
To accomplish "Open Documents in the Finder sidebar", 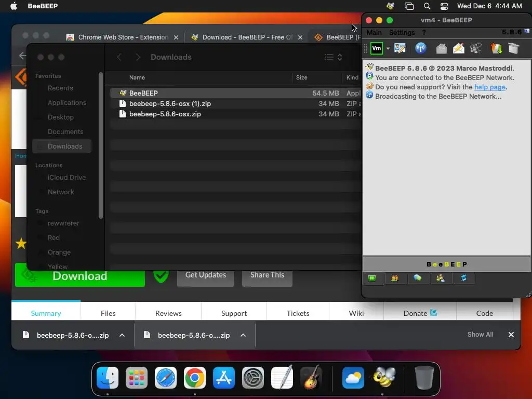I will [x=65, y=131].
